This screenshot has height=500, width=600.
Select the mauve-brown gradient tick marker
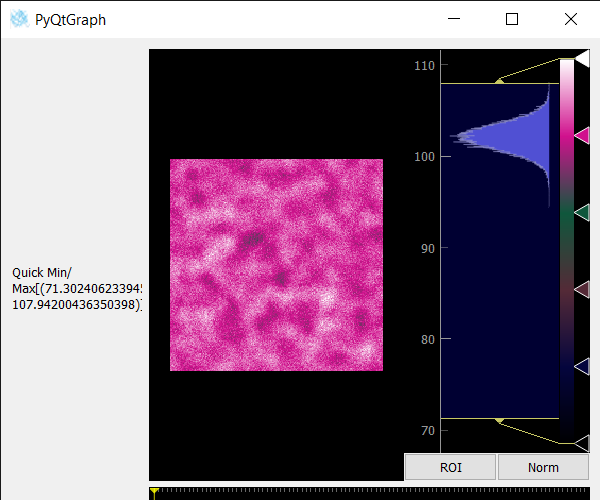pos(582,290)
